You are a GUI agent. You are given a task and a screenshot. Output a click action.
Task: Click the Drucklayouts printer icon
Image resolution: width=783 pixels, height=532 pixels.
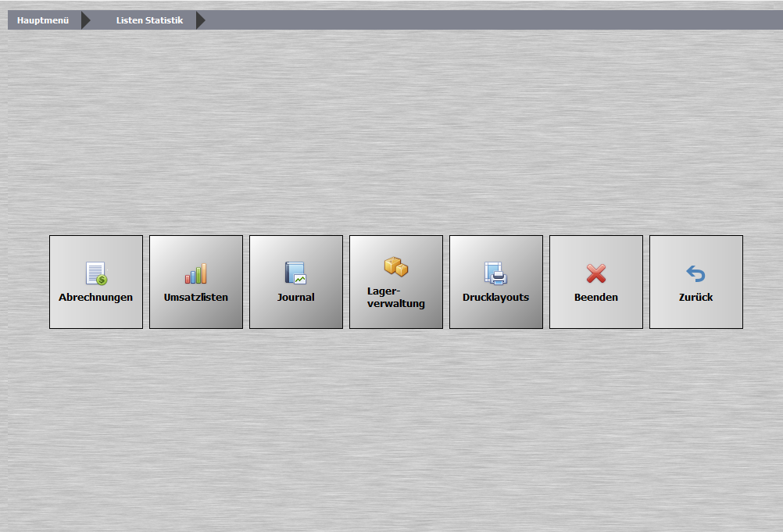pyautogui.click(x=495, y=273)
